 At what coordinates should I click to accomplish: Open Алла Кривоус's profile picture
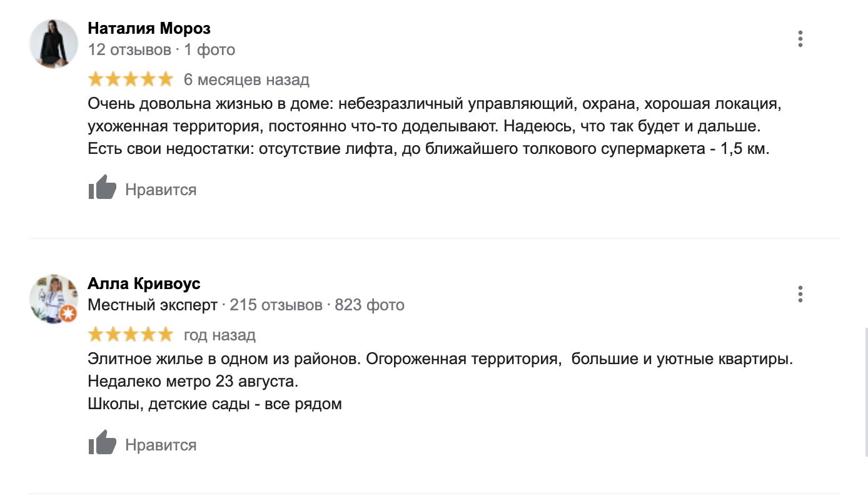53,298
